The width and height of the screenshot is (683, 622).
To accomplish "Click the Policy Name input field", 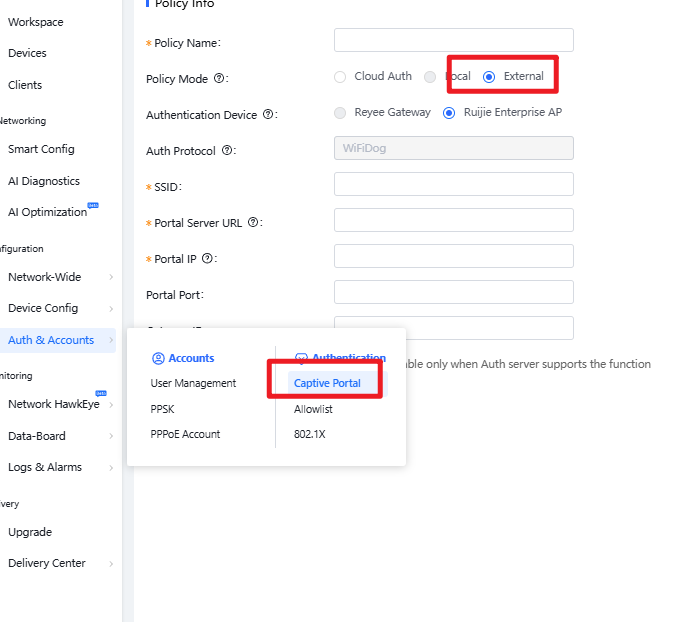I will click(453, 40).
